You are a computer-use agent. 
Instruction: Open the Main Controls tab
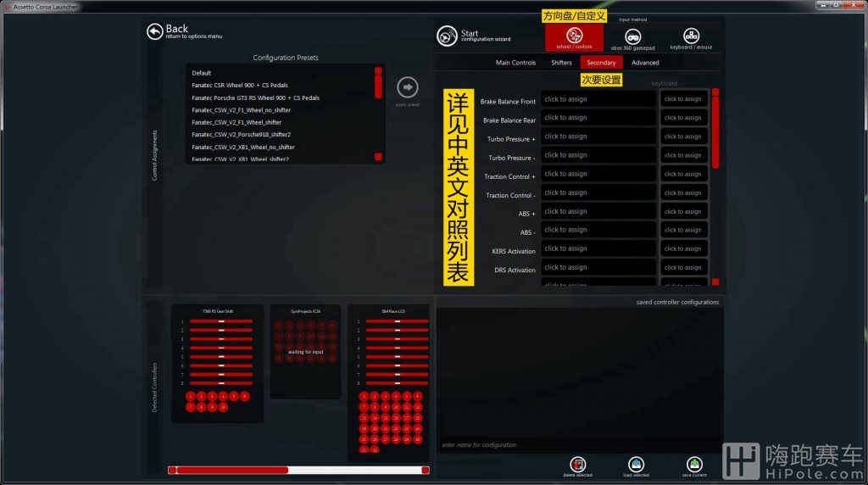515,63
